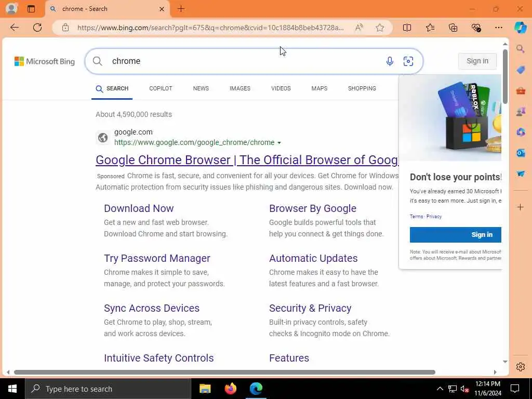Click blue Sign in button in rewards card
532x399 pixels.
[455, 235]
